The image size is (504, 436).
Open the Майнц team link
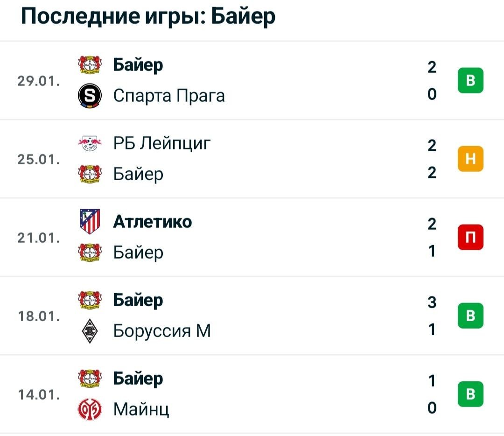click(141, 410)
